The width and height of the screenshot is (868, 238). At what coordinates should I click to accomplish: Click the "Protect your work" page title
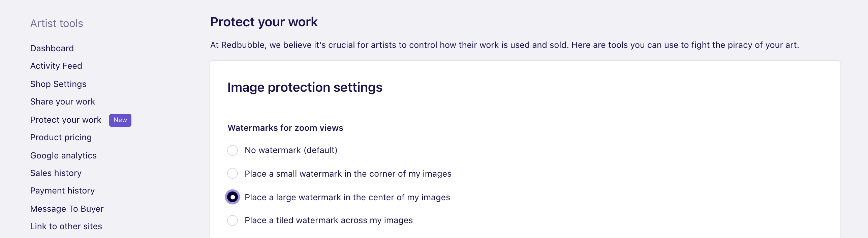click(x=264, y=22)
